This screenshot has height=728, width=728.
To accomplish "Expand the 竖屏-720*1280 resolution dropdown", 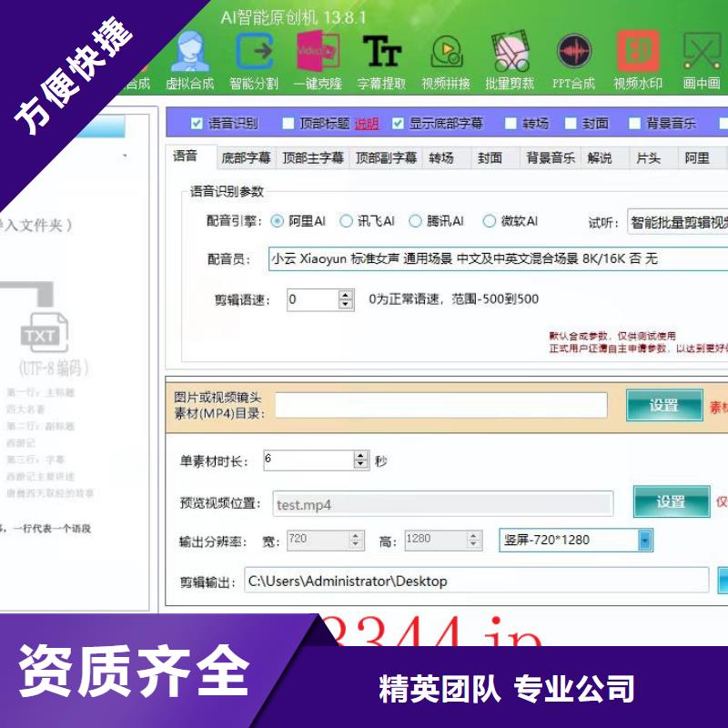I will click(x=645, y=540).
